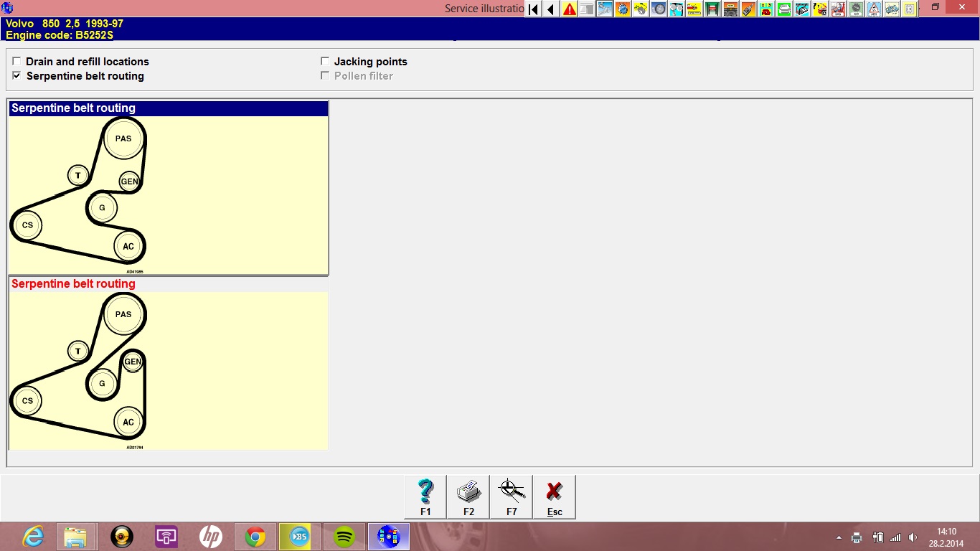The width and height of the screenshot is (980, 551).
Task: Select the upper serpentine belt diagram
Action: [x=169, y=195]
